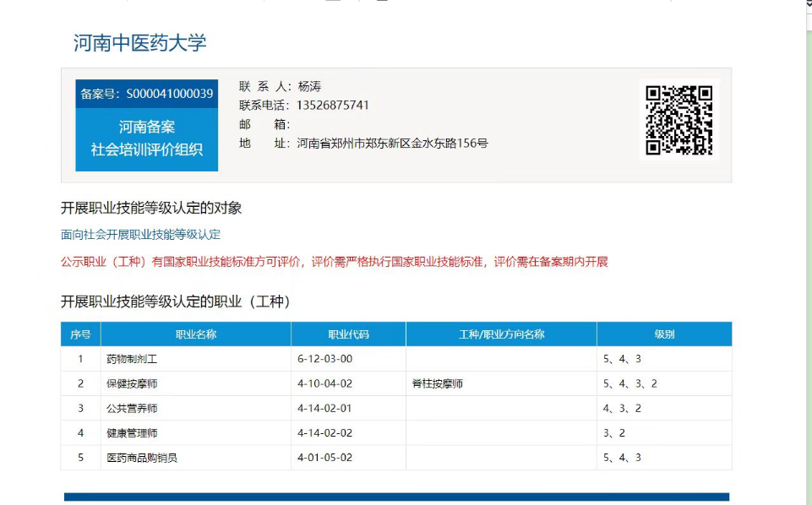Click the 备案号 S000041000039 badge

click(x=147, y=94)
